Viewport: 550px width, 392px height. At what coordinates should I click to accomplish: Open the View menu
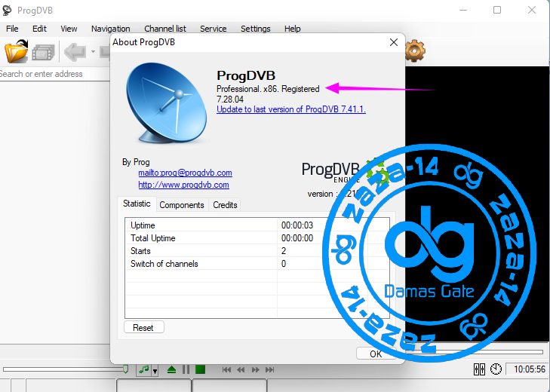pos(69,29)
